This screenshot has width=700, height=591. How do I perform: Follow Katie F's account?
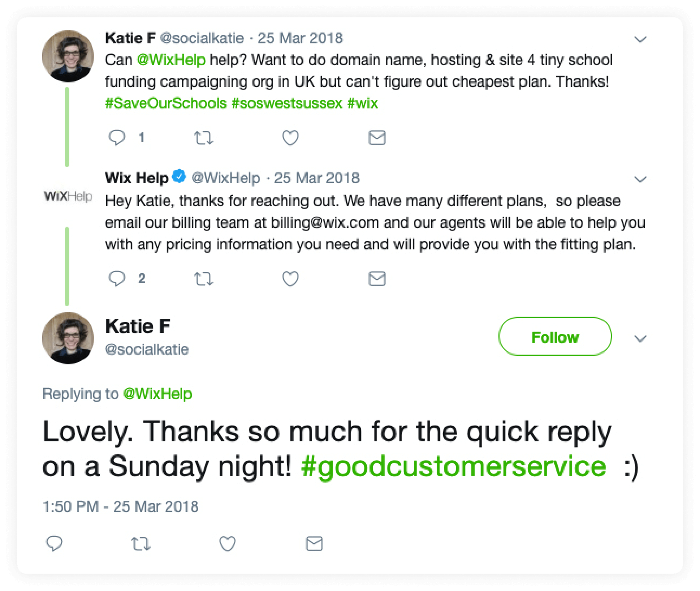(555, 337)
